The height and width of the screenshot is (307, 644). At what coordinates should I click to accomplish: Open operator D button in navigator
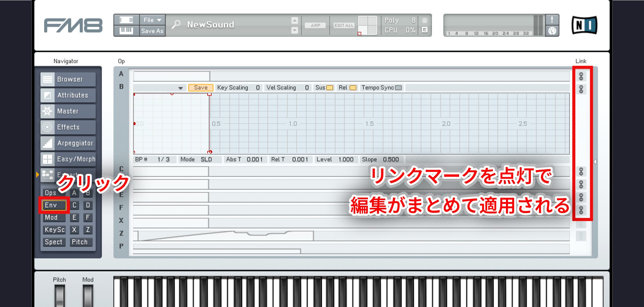88,205
